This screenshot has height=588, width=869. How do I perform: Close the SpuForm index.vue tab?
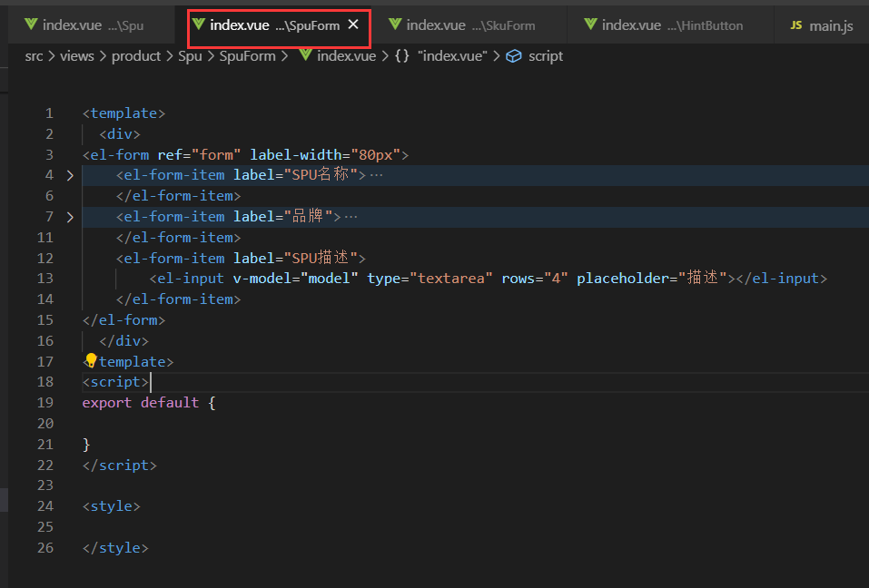(353, 24)
